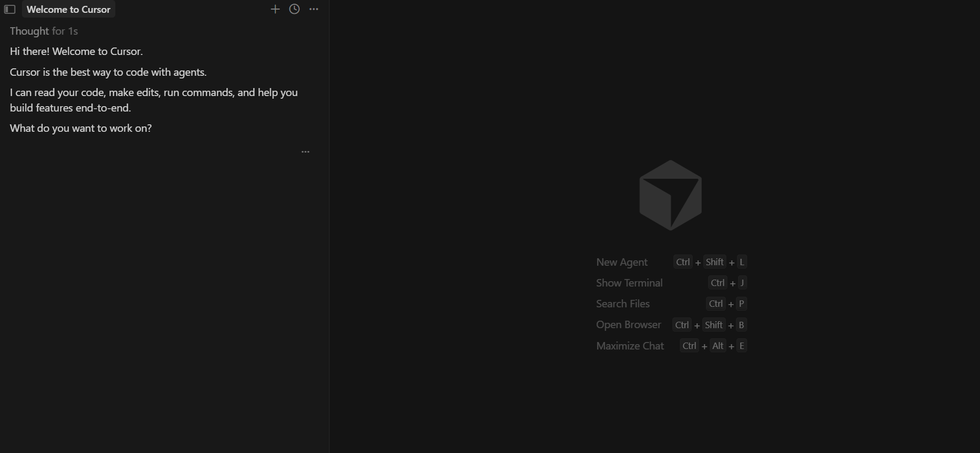Open more options in chat header
980x453 pixels.
tap(314, 9)
